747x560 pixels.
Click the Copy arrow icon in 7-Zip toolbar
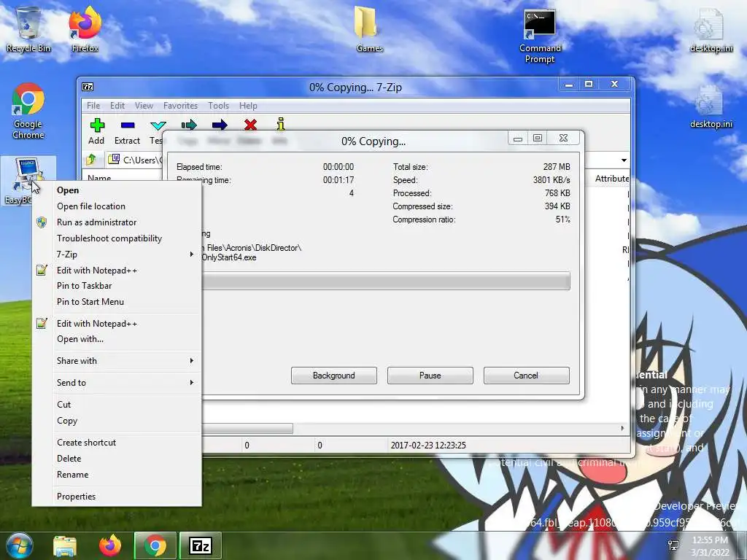tap(189, 125)
